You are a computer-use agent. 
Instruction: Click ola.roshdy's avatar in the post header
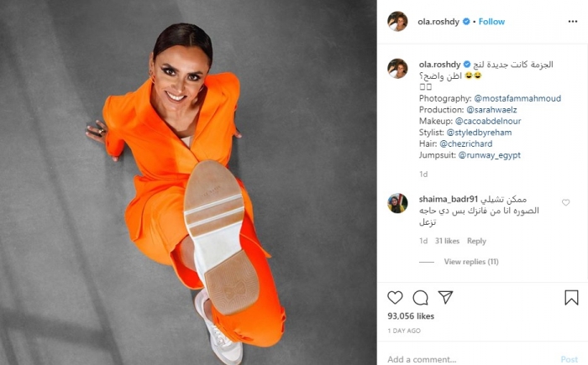397,21
